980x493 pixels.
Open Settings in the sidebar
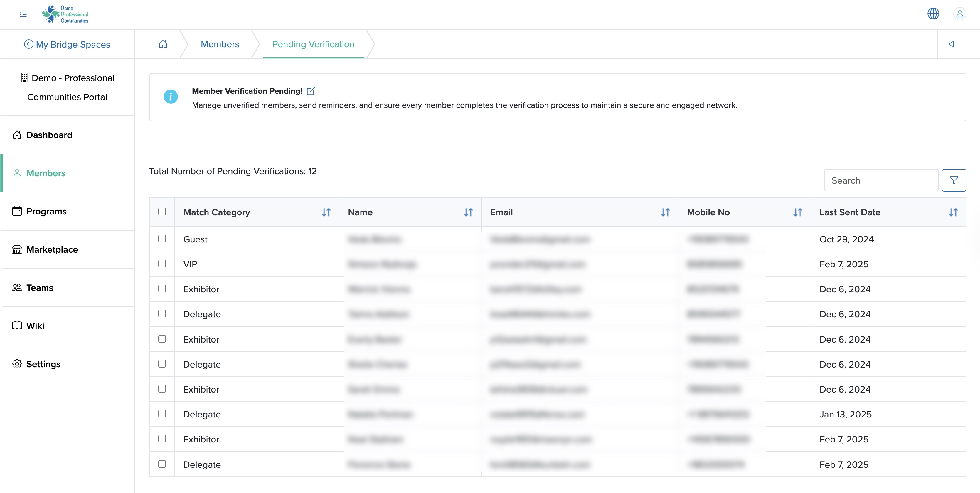pyautogui.click(x=67, y=364)
